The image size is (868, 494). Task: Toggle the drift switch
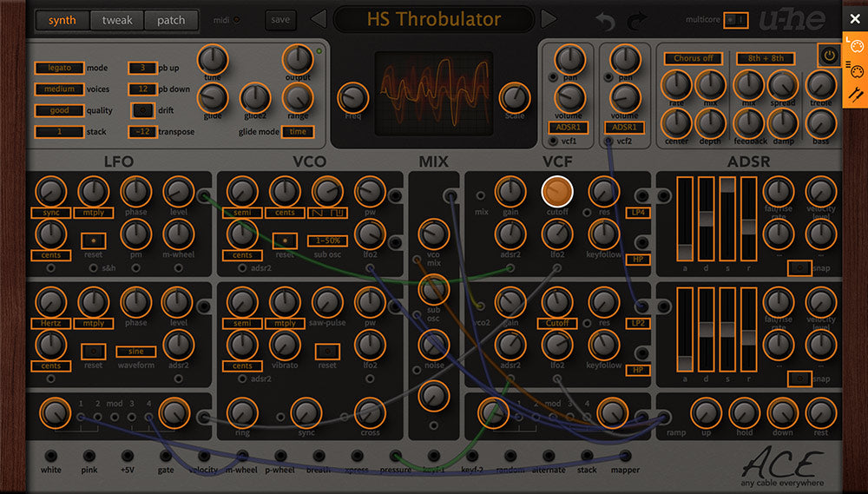[x=142, y=110]
